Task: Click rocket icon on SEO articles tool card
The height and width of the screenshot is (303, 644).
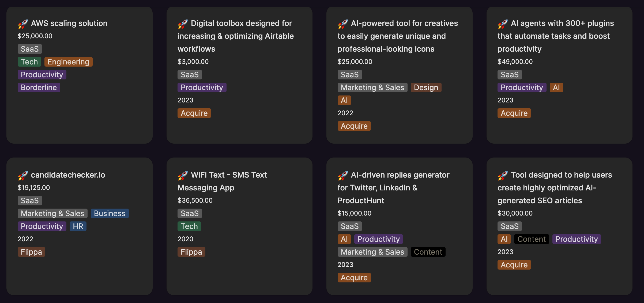Action: pos(503,176)
